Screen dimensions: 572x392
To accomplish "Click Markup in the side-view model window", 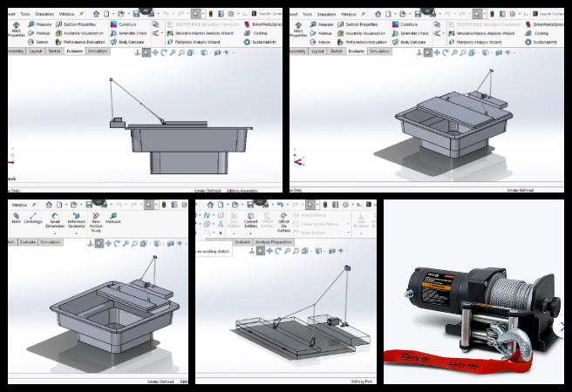I will coord(39,33).
